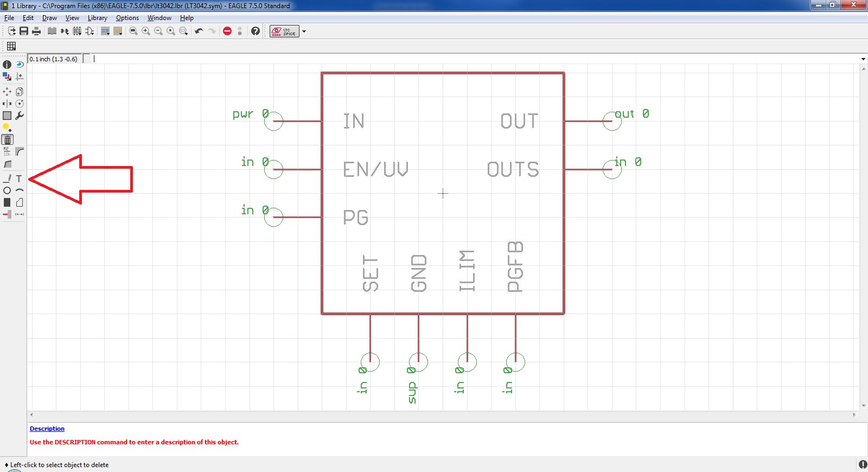
Task: Select the Rotate tool
Action: click(20, 104)
